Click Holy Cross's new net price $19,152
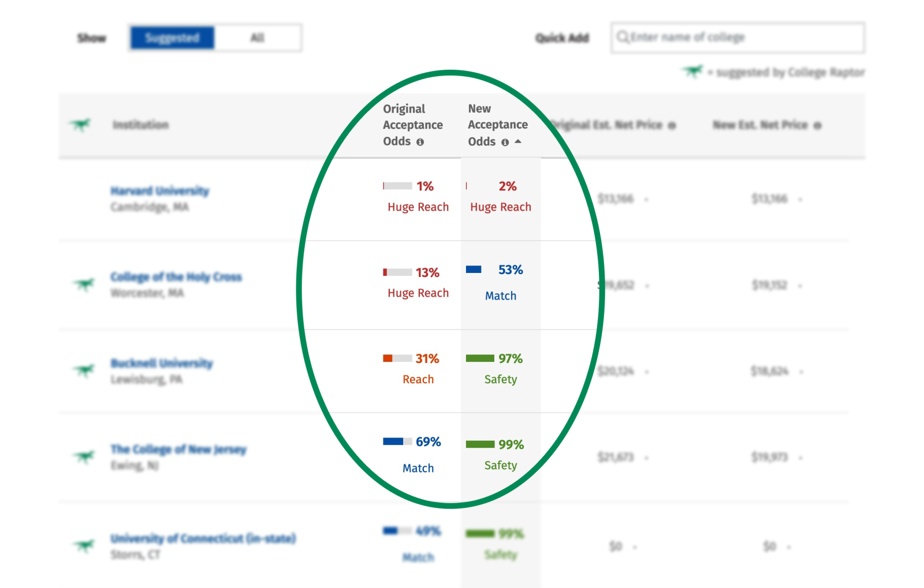 tap(769, 284)
